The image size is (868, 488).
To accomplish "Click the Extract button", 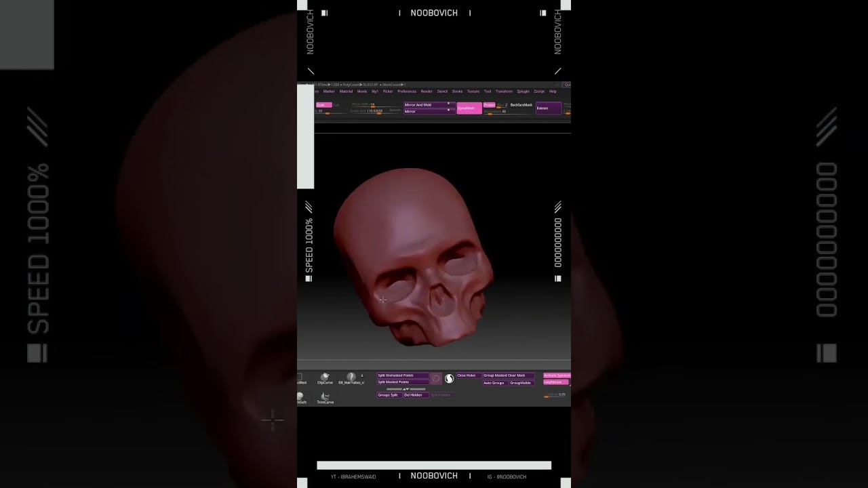I will point(549,108).
